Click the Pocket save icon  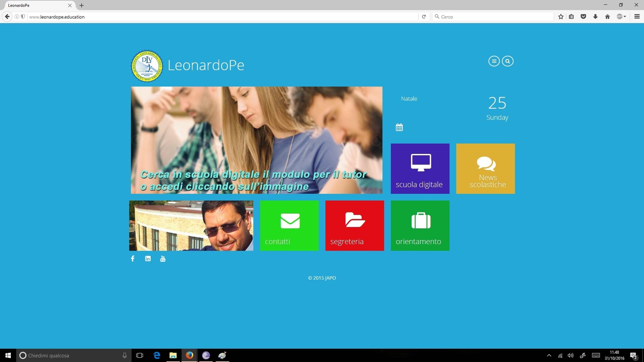583,17
